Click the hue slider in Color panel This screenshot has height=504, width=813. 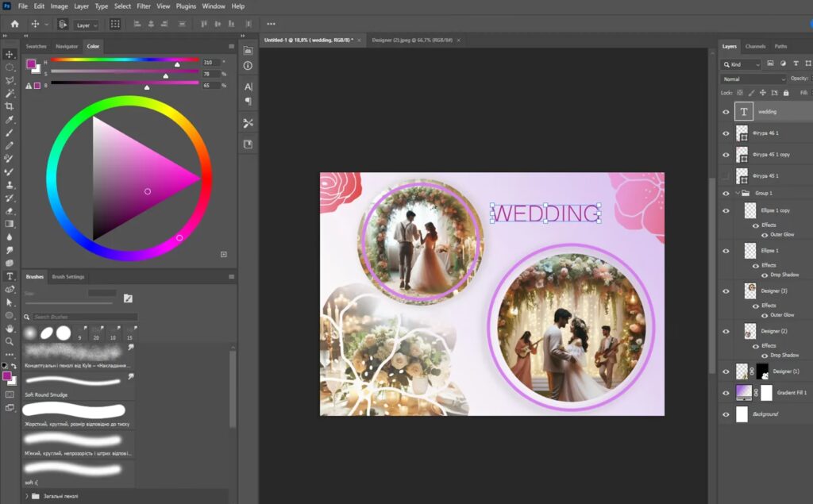[x=125, y=60]
